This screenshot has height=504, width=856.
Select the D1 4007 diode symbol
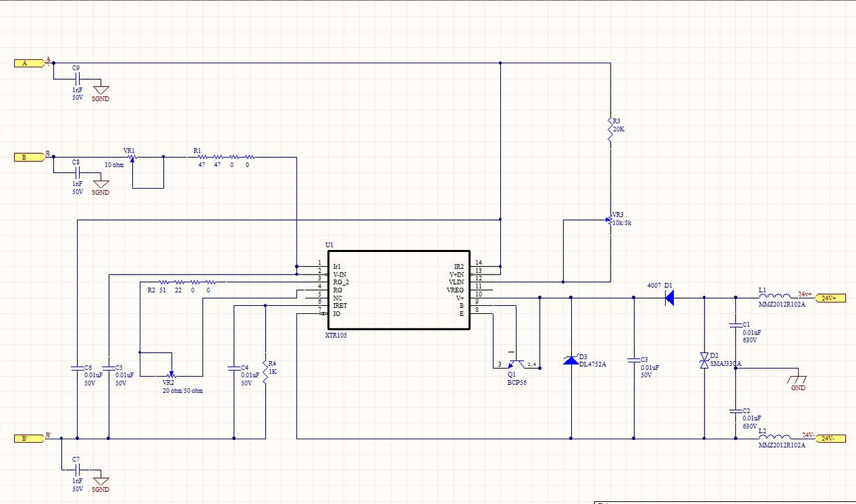click(669, 297)
